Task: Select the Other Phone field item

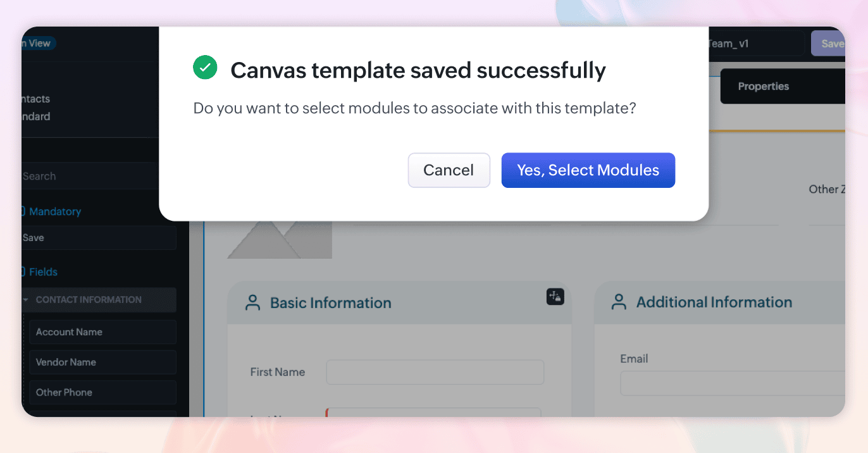Action: pyautogui.click(x=102, y=392)
